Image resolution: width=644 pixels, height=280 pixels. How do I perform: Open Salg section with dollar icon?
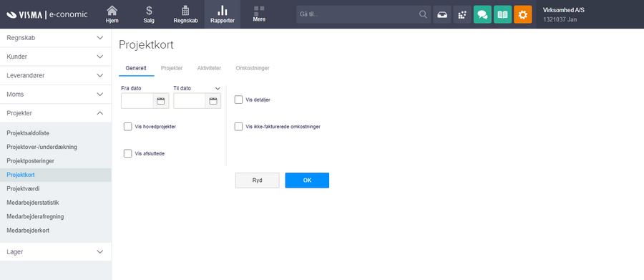point(149,14)
